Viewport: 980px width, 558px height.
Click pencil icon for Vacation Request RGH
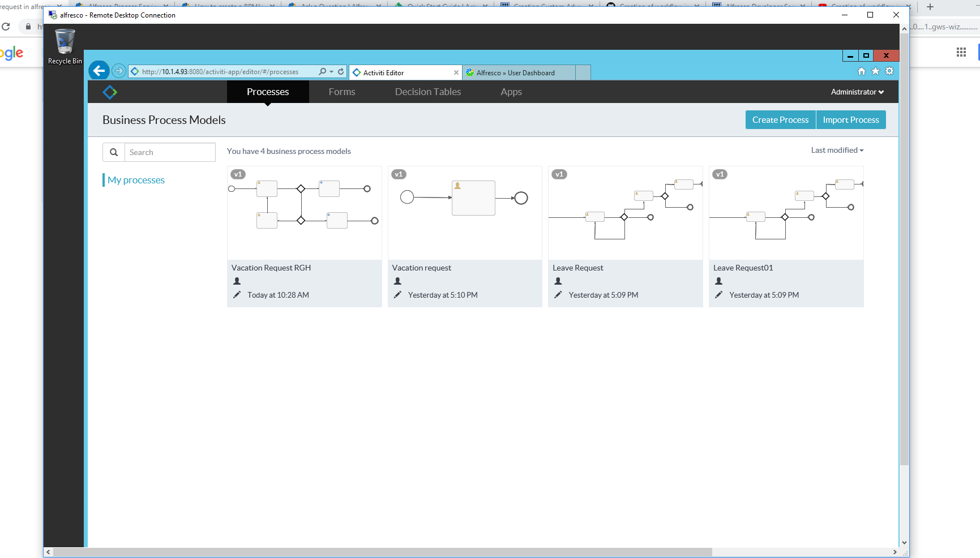coord(237,295)
